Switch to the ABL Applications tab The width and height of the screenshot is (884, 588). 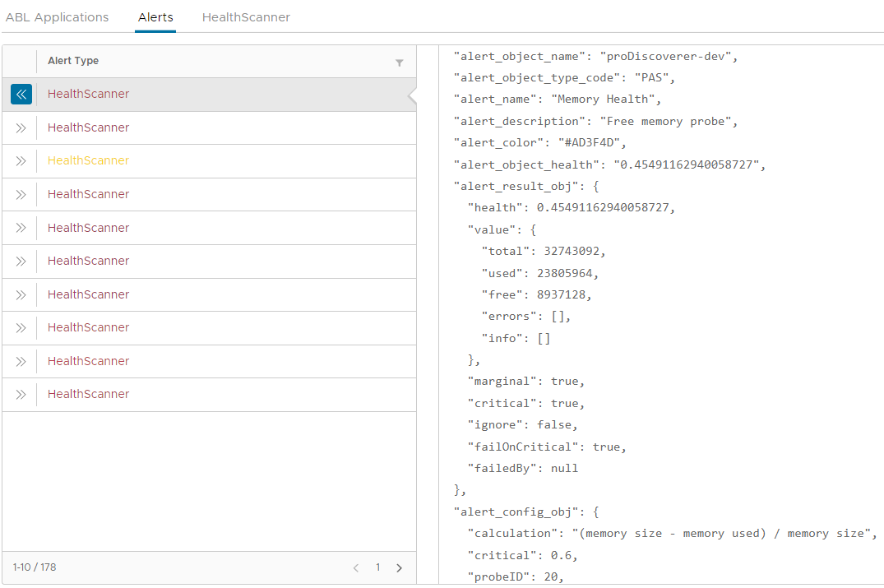(x=57, y=16)
